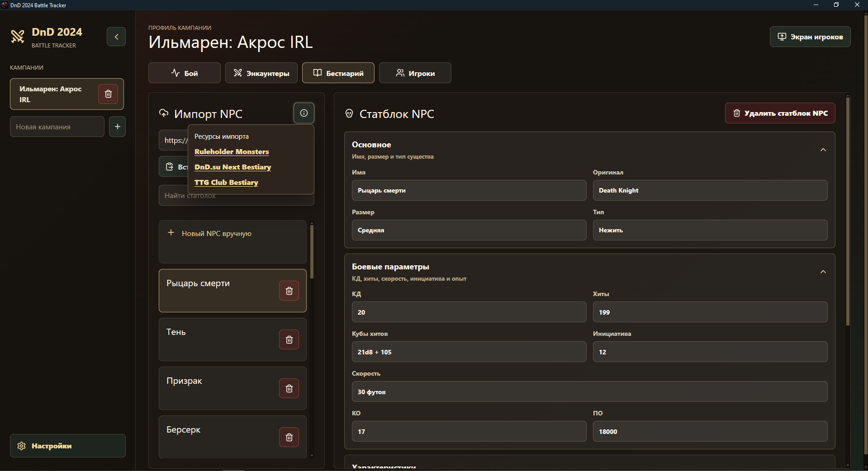868x471 pixels.
Task: Minimize the DnD 2024 Battle Tracker window
Action: pos(816,5)
